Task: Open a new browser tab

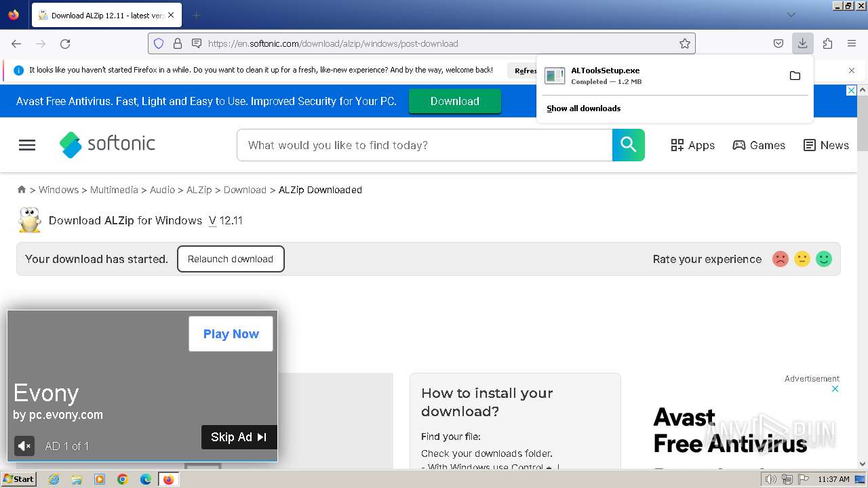Action: [196, 15]
